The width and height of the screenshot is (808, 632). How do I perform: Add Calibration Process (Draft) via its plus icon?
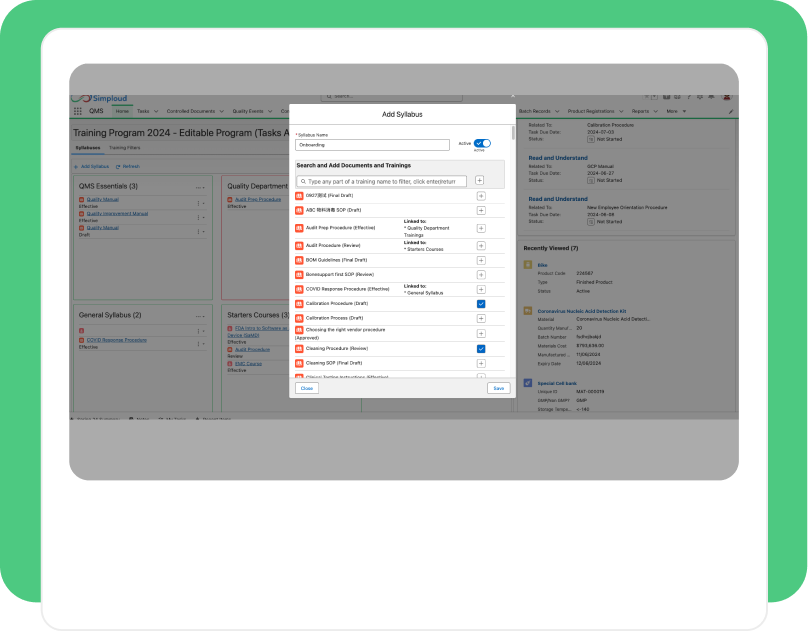pyautogui.click(x=481, y=319)
